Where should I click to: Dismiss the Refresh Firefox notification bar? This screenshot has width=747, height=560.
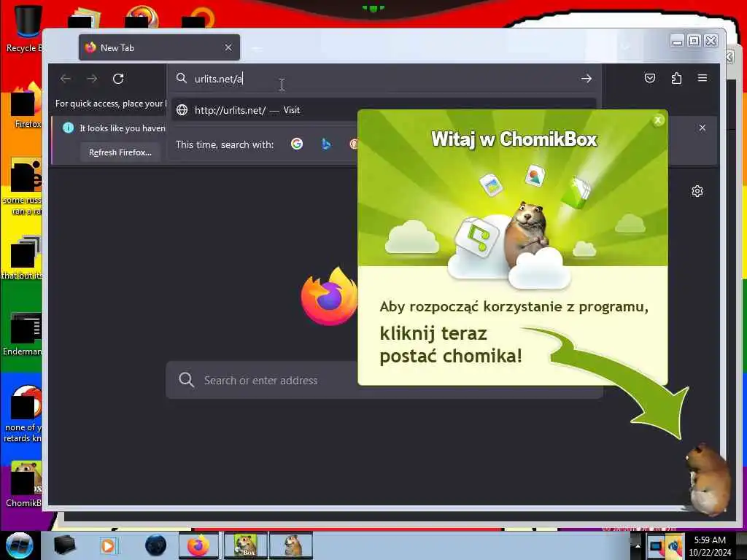click(x=703, y=128)
